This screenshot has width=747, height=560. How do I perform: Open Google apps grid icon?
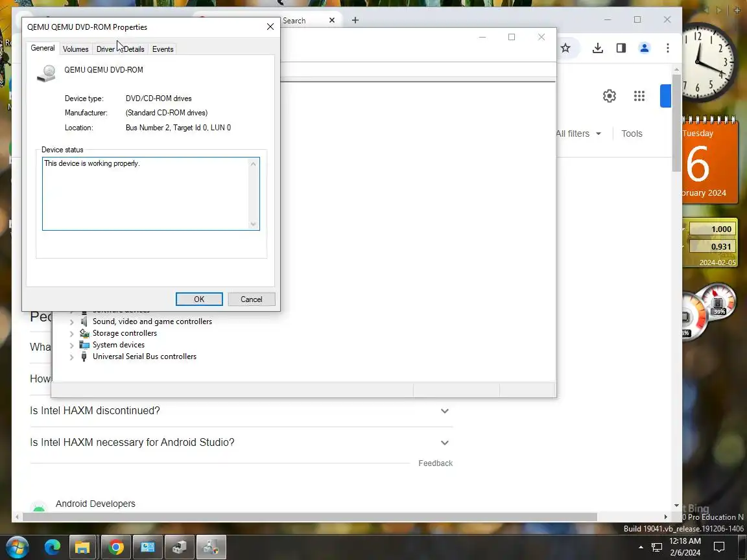point(639,96)
